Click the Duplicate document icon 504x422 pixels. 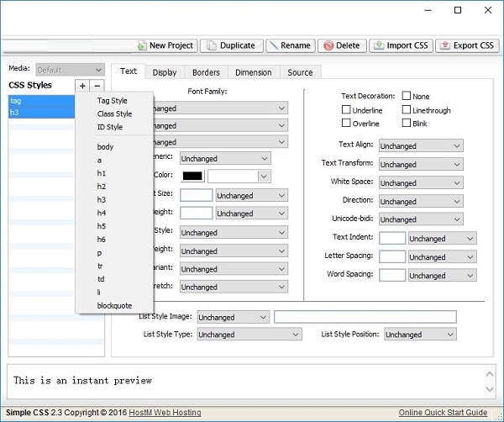coord(211,45)
